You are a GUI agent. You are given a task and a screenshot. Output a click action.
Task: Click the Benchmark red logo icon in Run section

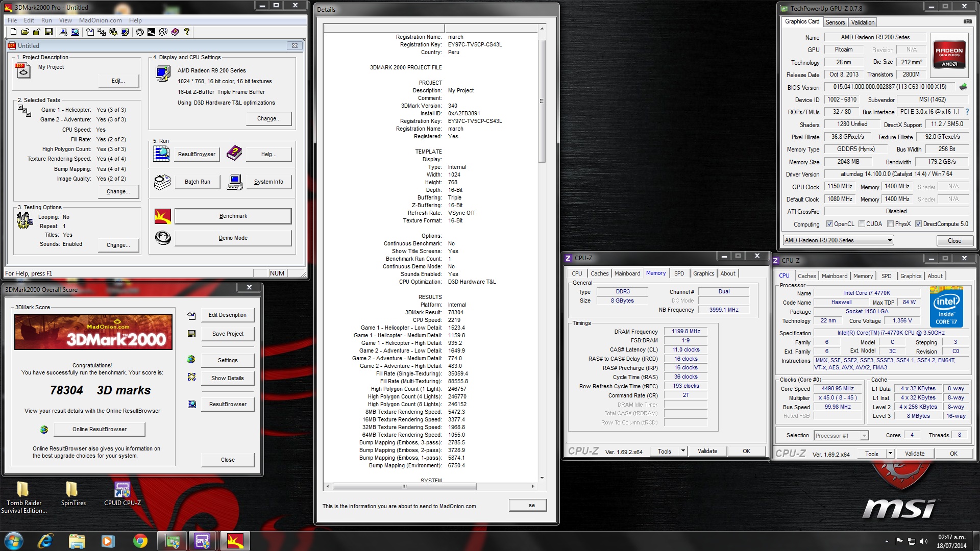163,216
